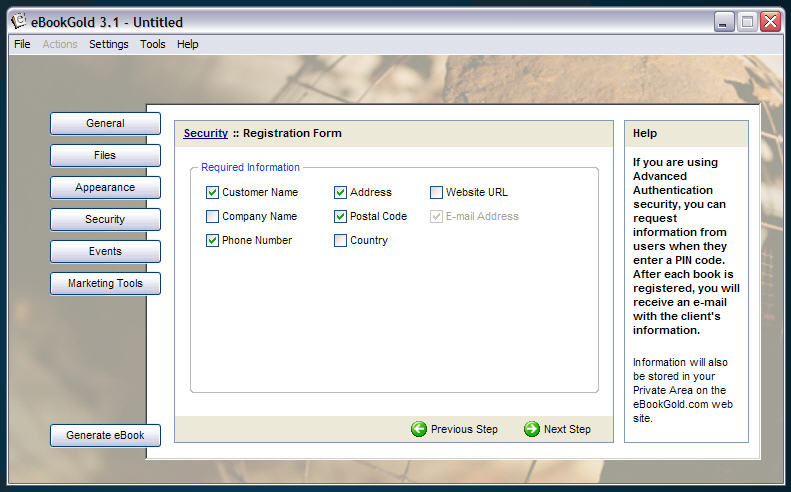Open the Help menu
The height and width of the screenshot is (492, 791).
[x=188, y=44]
